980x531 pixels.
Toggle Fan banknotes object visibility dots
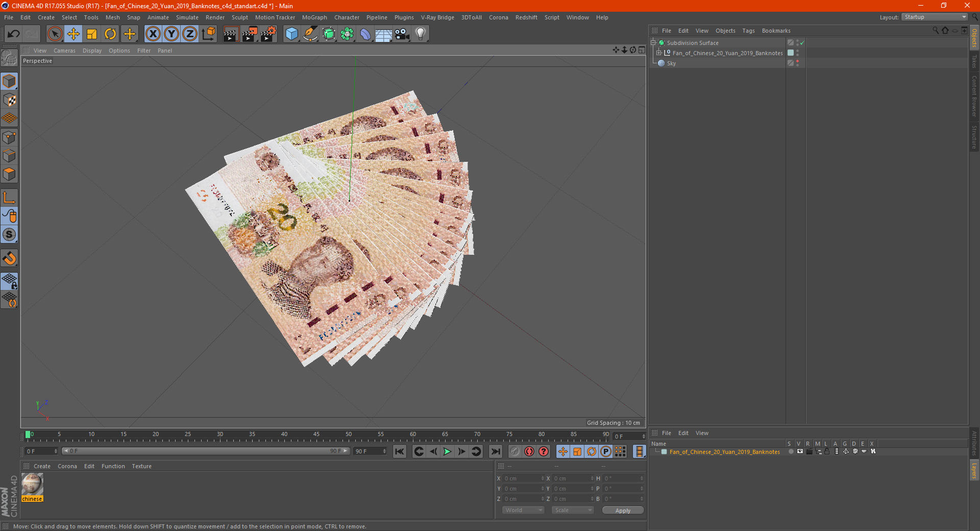(797, 53)
